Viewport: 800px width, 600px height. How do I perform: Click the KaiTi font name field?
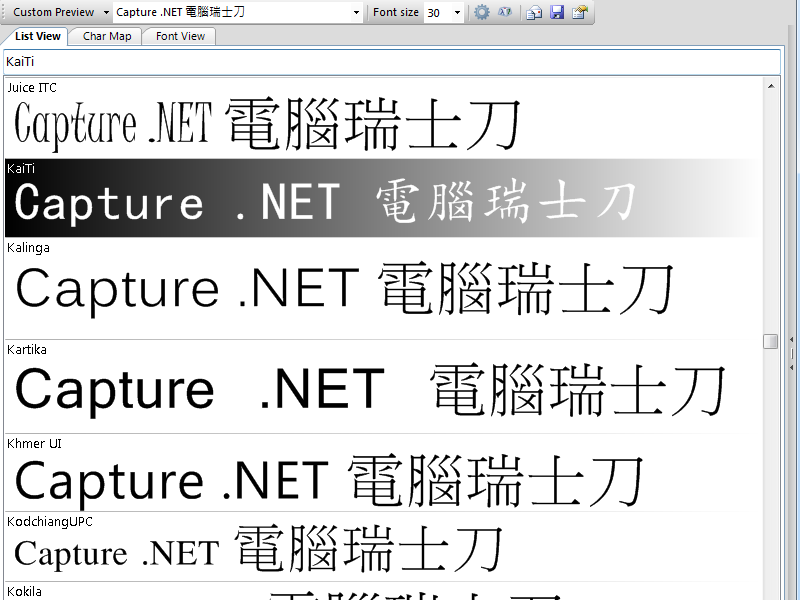pyautogui.click(x=391, y=62)
